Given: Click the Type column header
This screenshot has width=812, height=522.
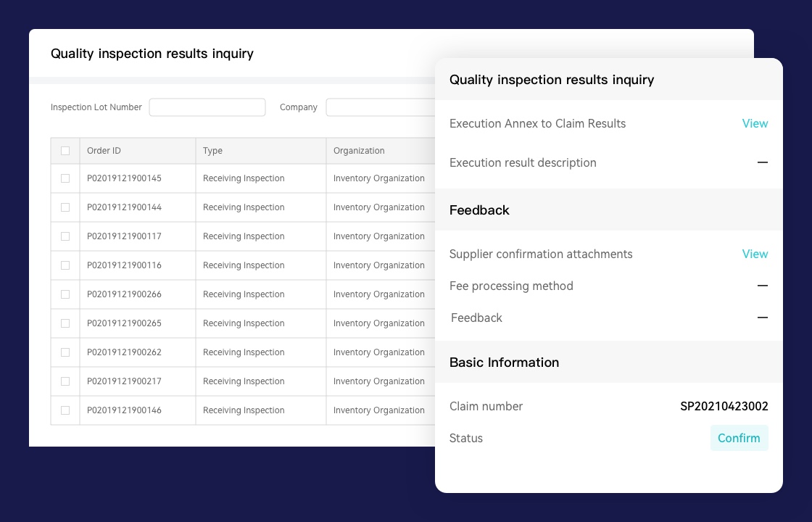Looking at the screenshot, I should coord(212,151).
